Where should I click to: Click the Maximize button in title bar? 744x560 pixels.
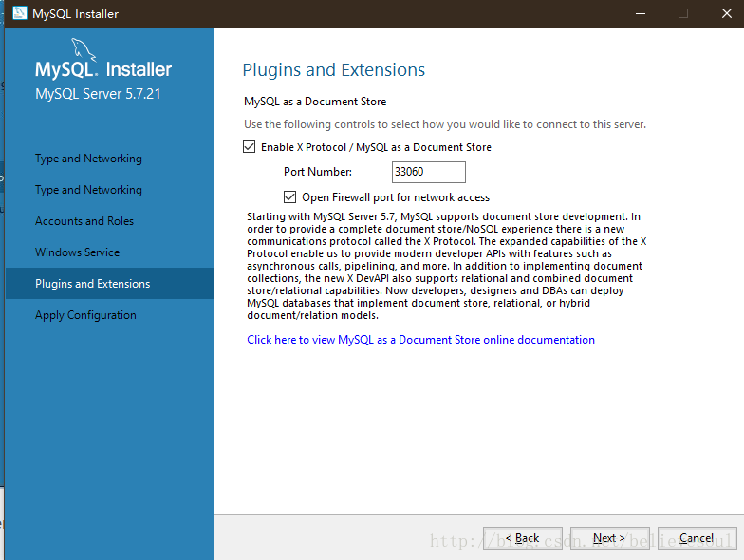click(683, 13)
